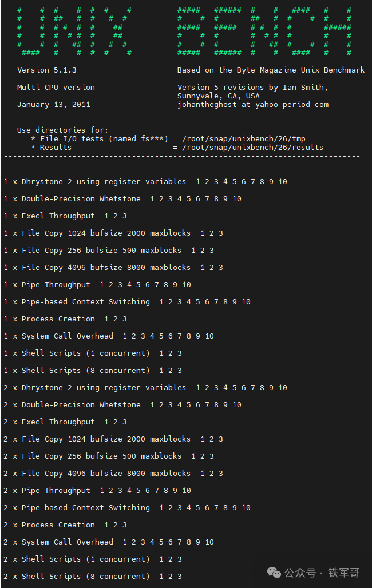The width and height of the screenshot is (372, 588).
Task: Click the BENCH ASCII art banner
Action: [x=264, y=31]
